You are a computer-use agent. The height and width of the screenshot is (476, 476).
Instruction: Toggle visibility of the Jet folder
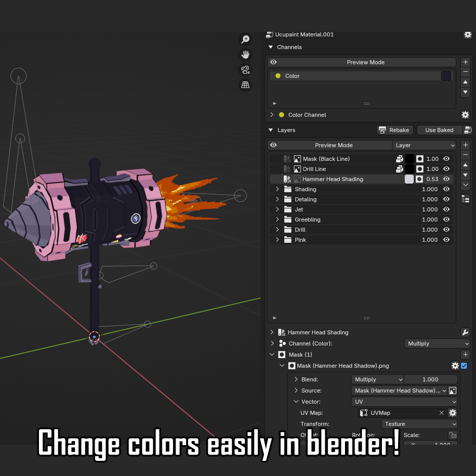pos(446,209)
